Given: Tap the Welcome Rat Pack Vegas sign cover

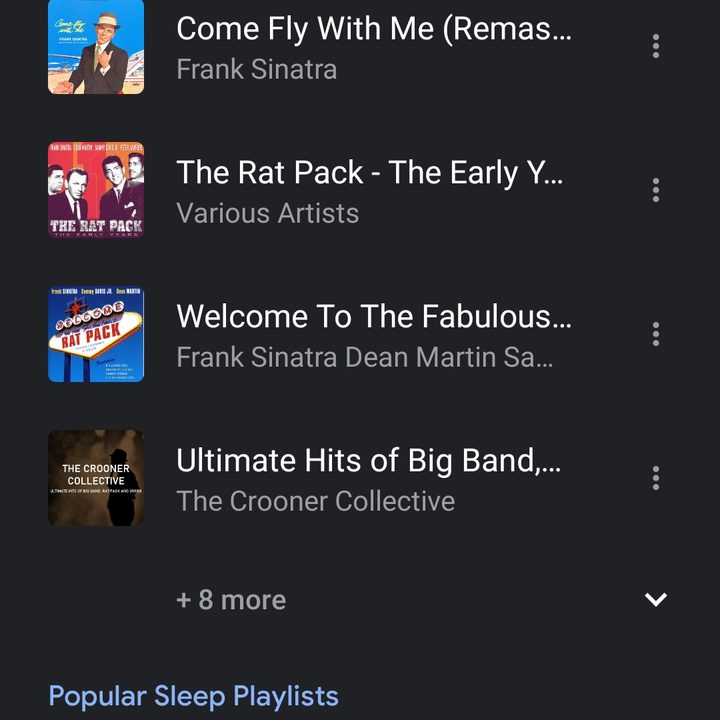Looking at the screenshot, I should click(x=96, y=334).
